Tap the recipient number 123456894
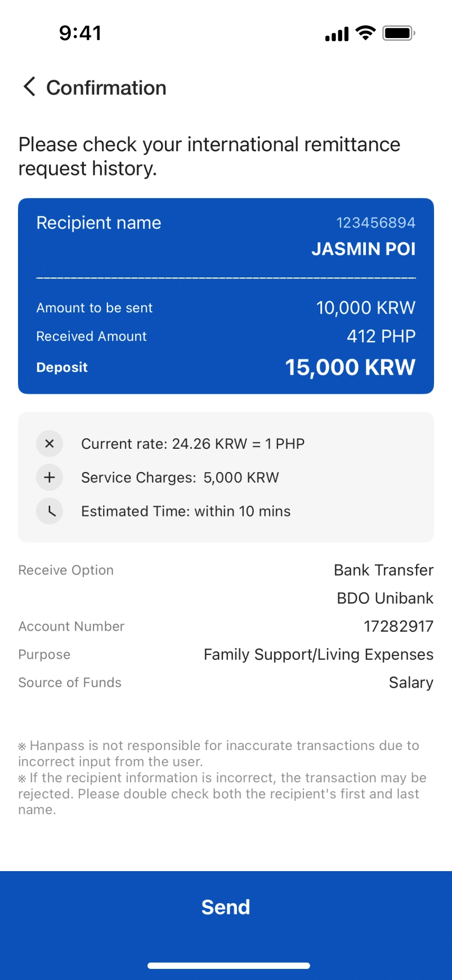Viewport: 452px width, 980px height. pos(376,223)
